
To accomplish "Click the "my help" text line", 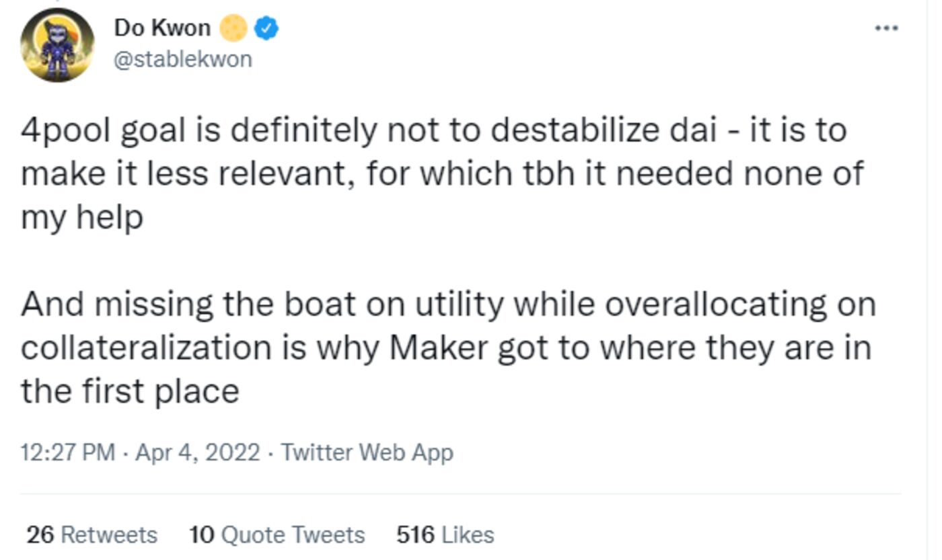I will (x=82, y=217).
